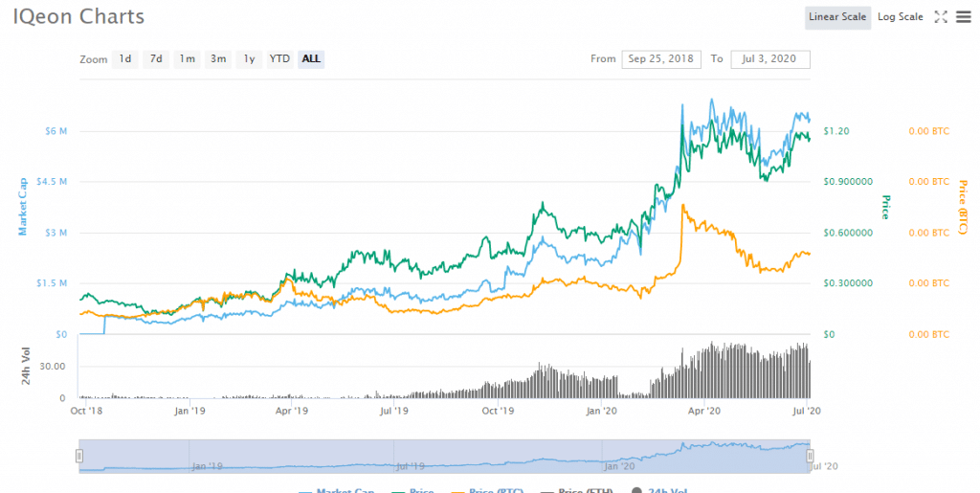Viewport: 980px width, 493px height.
Task: Click the $4.5 M axis label
Action: 52,181
